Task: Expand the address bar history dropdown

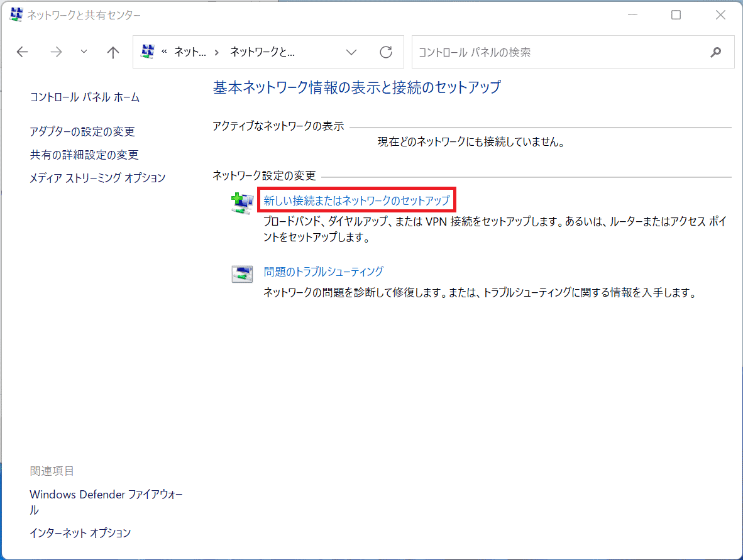Action: 352,52
